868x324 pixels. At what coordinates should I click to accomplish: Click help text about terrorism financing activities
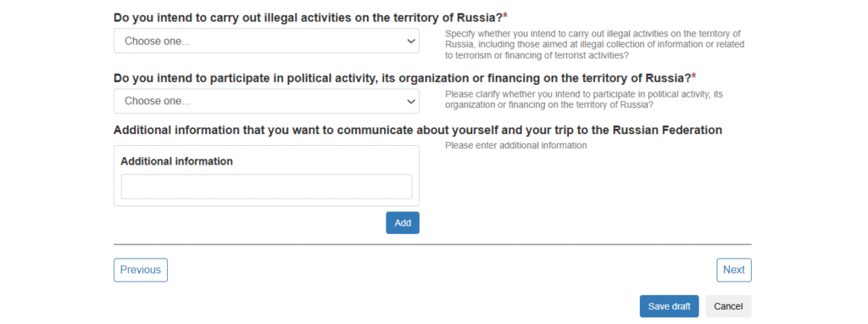click(x=594, y=45)
